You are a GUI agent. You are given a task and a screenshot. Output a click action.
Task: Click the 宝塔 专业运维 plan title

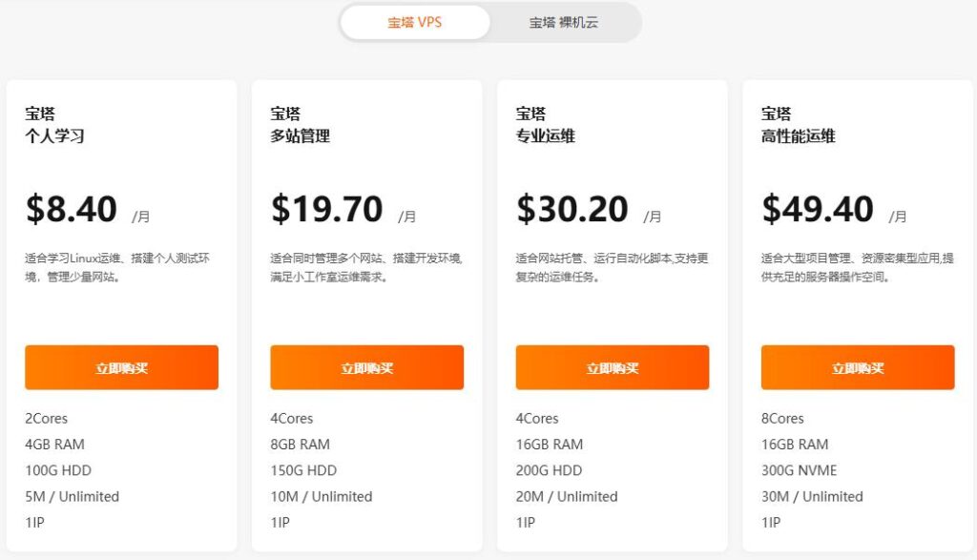tap(546, 125)
